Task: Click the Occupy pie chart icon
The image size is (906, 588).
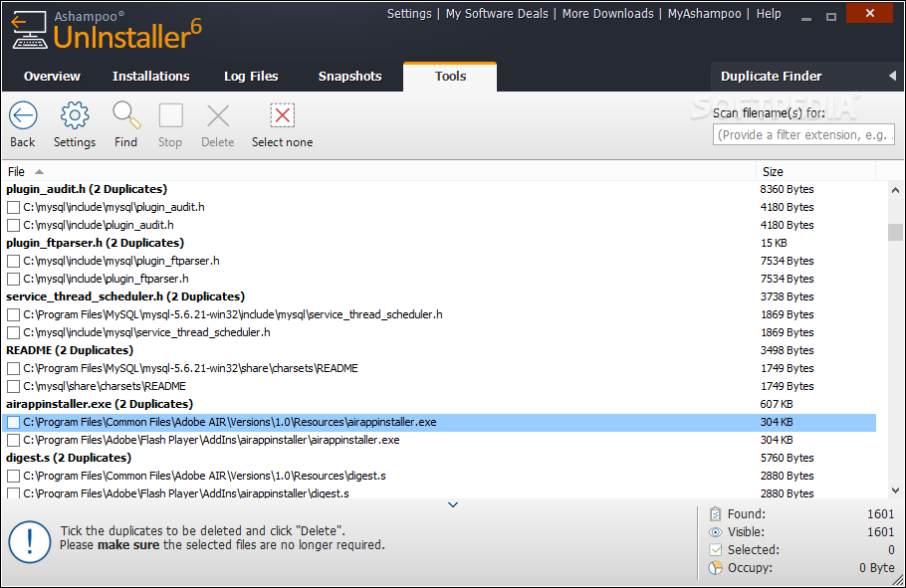Action: (715, 568)
